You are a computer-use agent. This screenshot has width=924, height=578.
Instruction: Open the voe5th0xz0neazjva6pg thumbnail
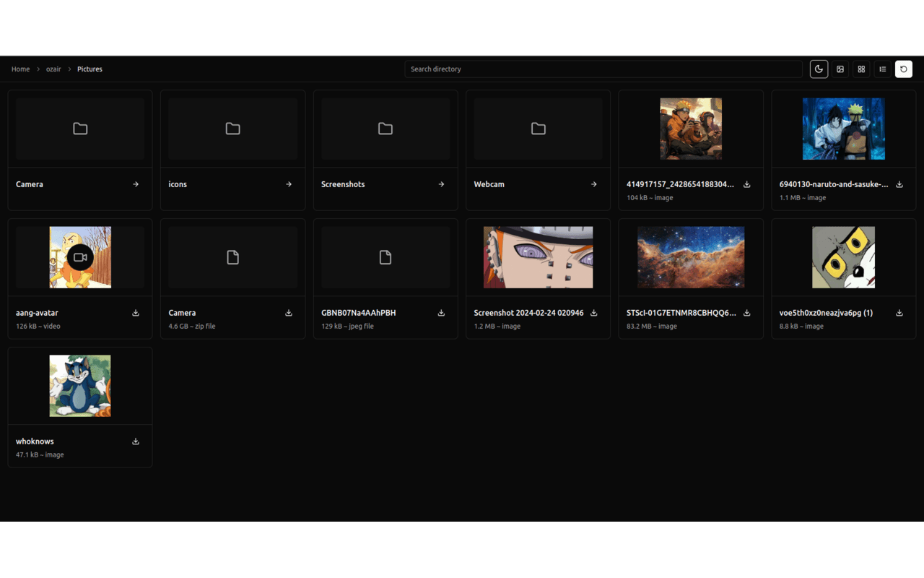[843, 256]
